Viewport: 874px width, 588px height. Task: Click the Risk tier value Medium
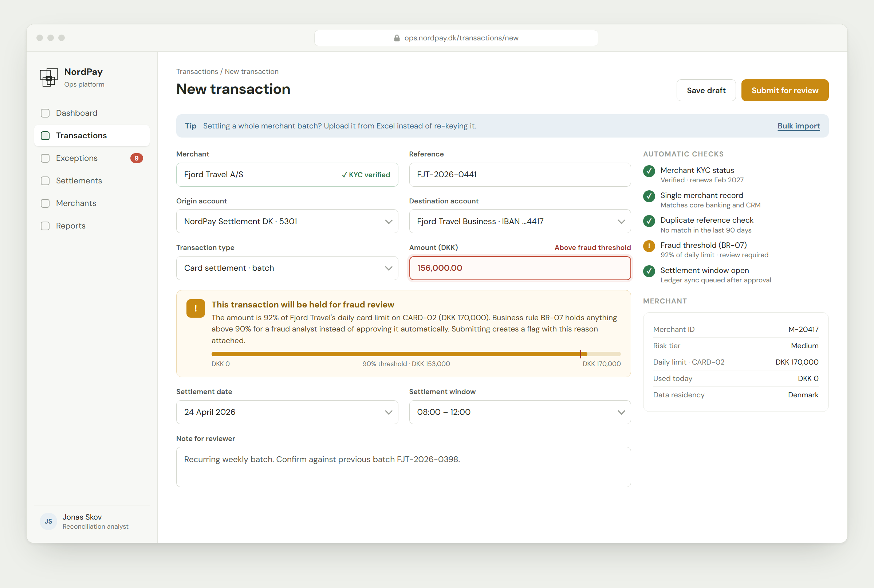click(x=804, y=346)
